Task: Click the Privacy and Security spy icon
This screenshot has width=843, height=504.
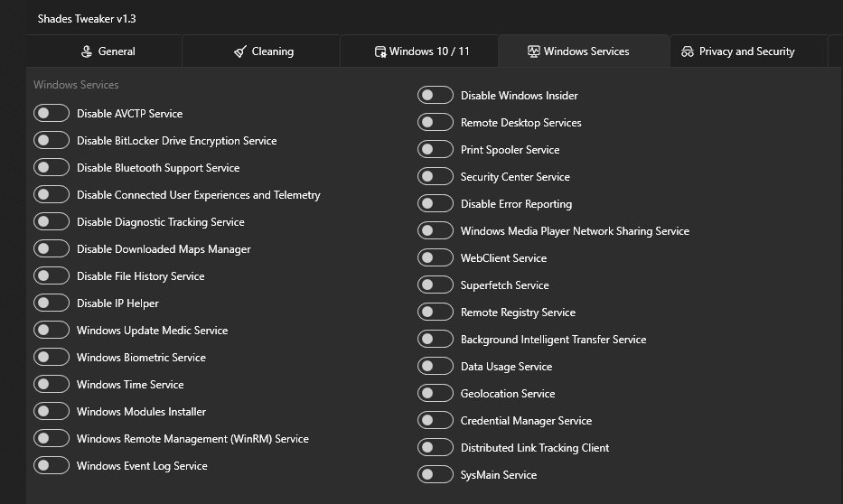Action: pos(687,51)
